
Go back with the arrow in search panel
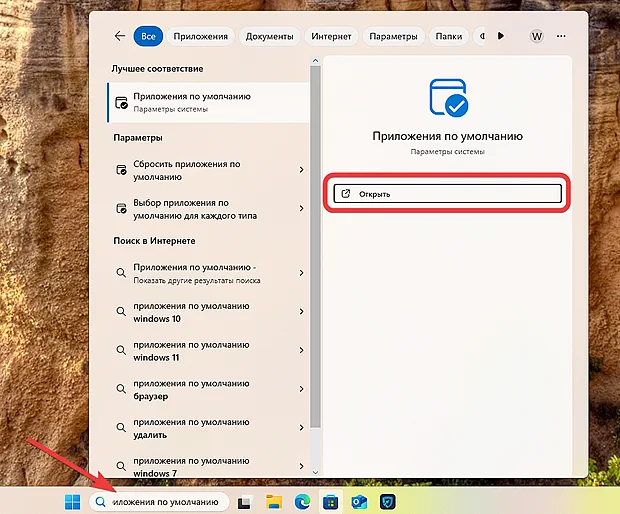coord(119,36)
